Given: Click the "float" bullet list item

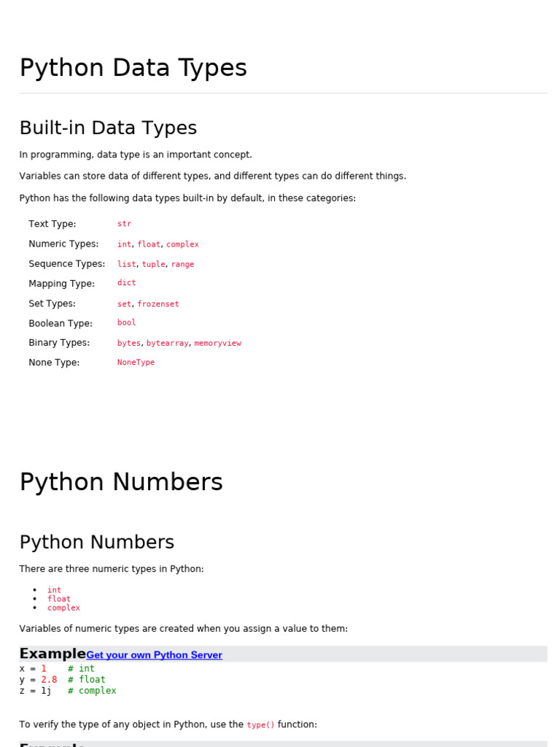Looking at the screenshot, I should [59, 599].
